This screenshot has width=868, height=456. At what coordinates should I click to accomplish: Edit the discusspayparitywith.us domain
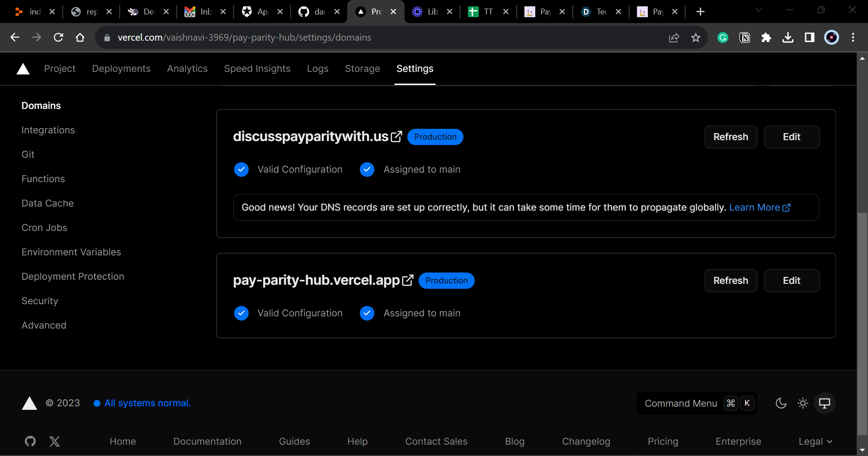pyautogui.click(x=792, y=137)
